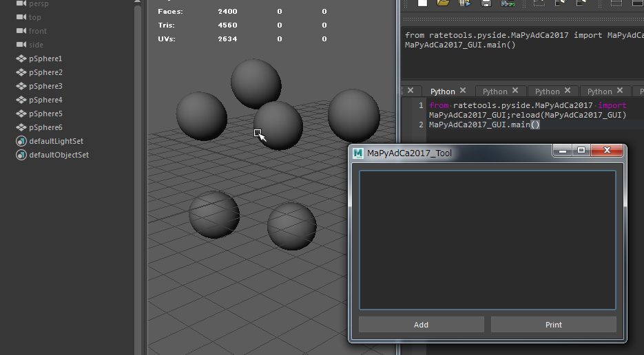This screenshot has height=355, width=644.
Task: Click the pSphere2 mesh icon
Action: (21, 72)
